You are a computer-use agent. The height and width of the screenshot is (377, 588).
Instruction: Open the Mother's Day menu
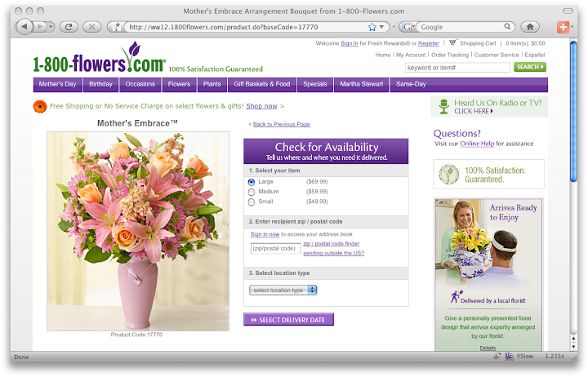[57, 84]
